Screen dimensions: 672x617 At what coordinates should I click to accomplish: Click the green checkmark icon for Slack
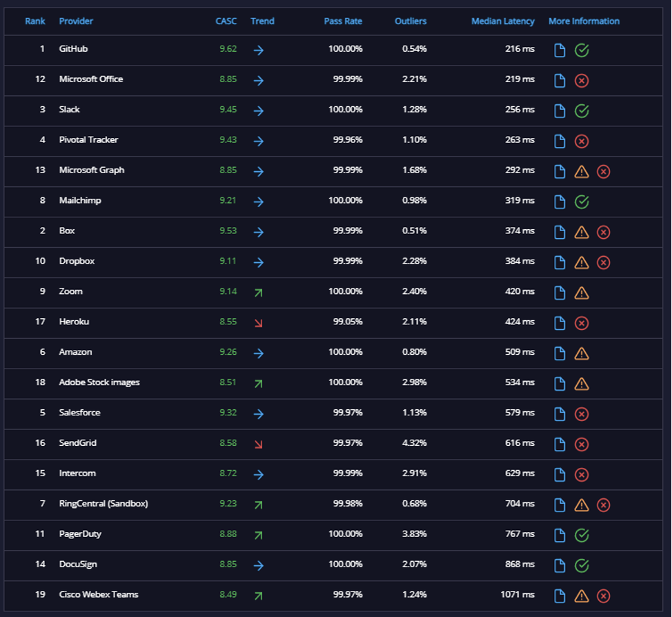(x=582, y=111)
